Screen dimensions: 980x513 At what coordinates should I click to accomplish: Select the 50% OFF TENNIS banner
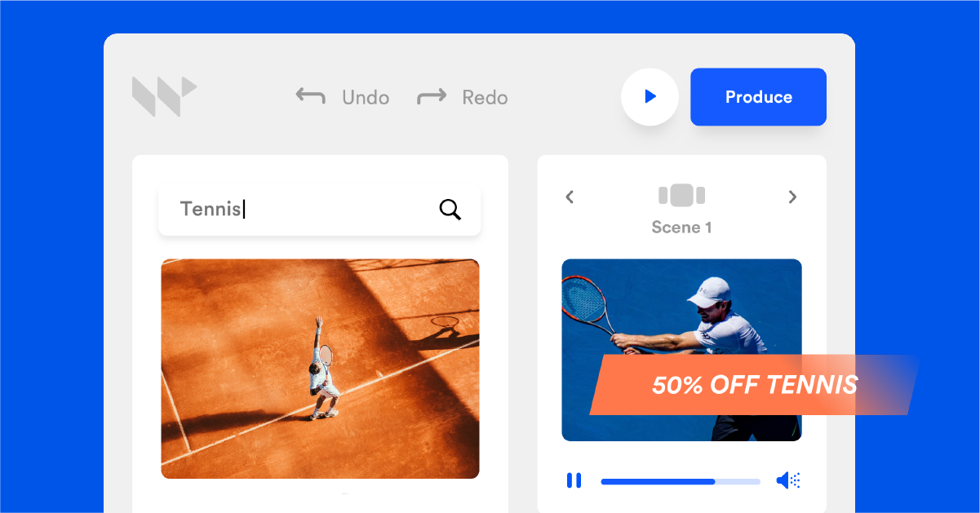point(754,385)
